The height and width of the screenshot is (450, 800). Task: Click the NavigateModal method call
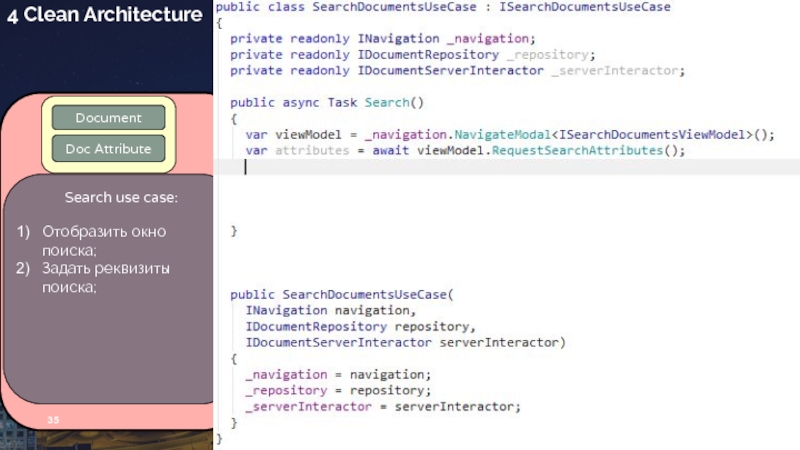[502, 135]
